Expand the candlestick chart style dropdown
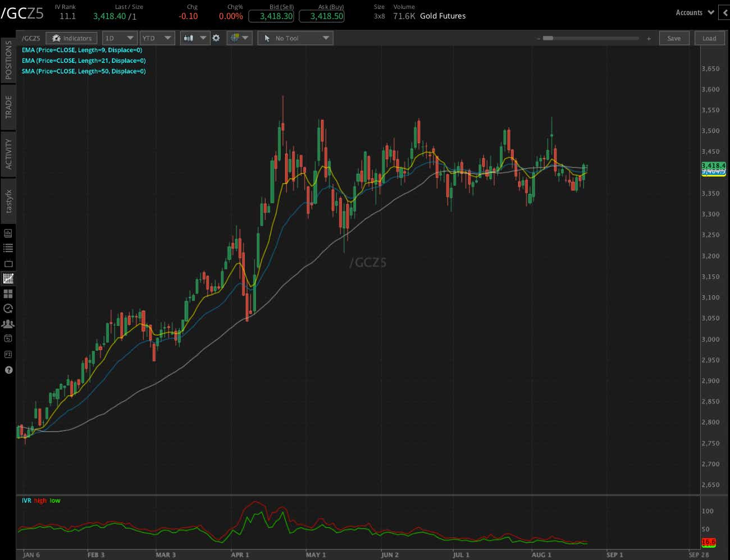Image resolution: width=730 pixels, height=560 pixels. coord(194,38)
